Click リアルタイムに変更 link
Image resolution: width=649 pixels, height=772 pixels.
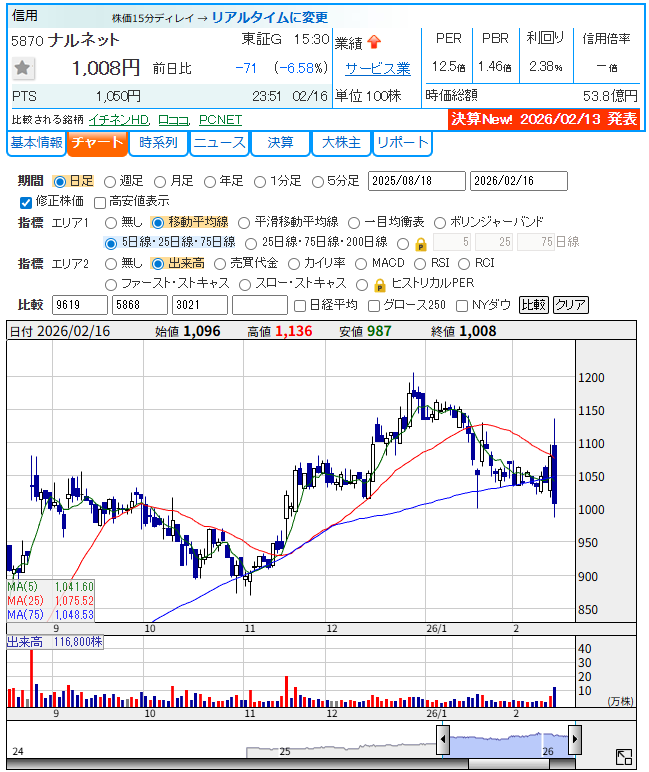269,18
